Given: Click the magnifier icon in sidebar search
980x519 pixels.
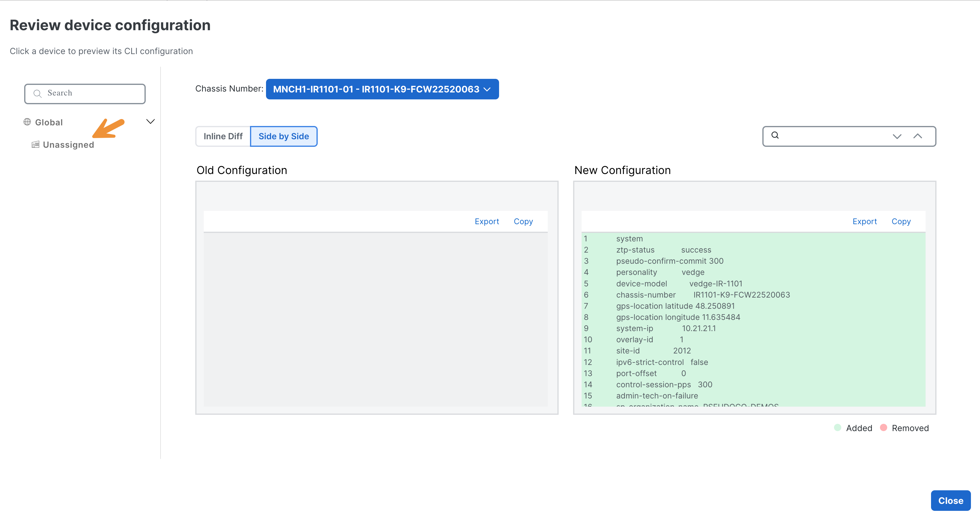Looking at the screenshot, I should (37, 94).
